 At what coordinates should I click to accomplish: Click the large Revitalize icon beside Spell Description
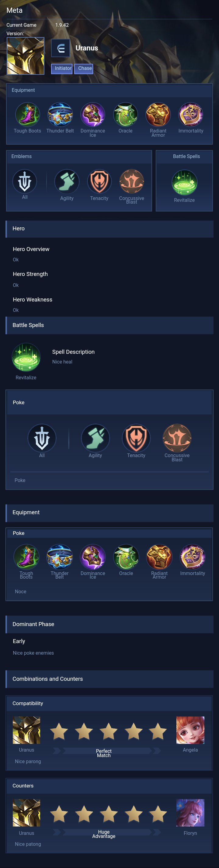click(26, 357)
